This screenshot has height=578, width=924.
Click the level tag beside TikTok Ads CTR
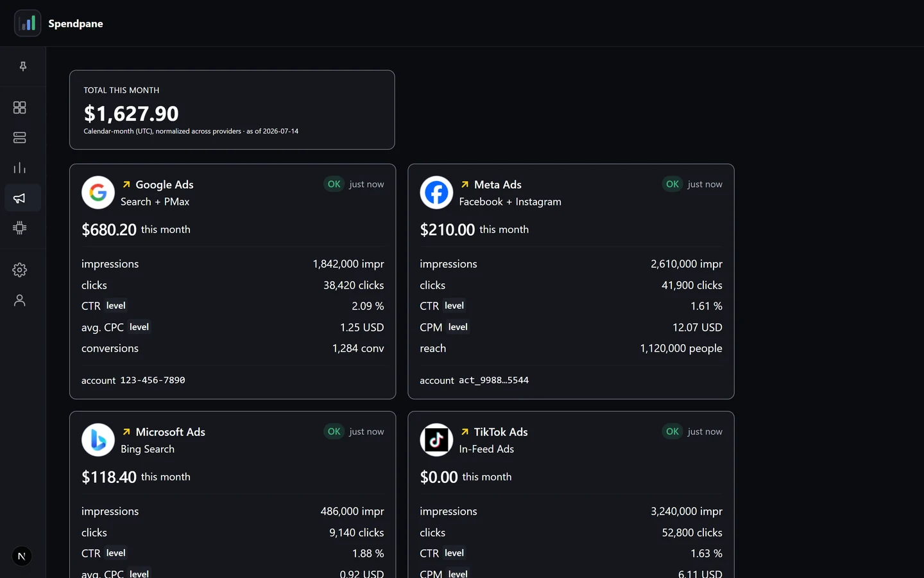454,553
